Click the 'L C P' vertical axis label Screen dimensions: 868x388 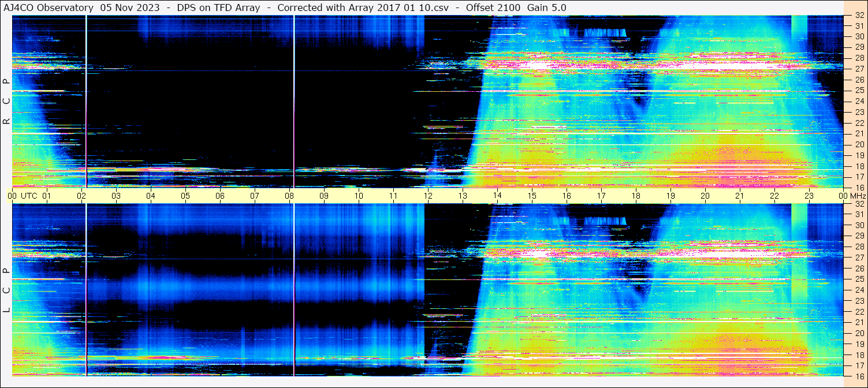point(6,290)
